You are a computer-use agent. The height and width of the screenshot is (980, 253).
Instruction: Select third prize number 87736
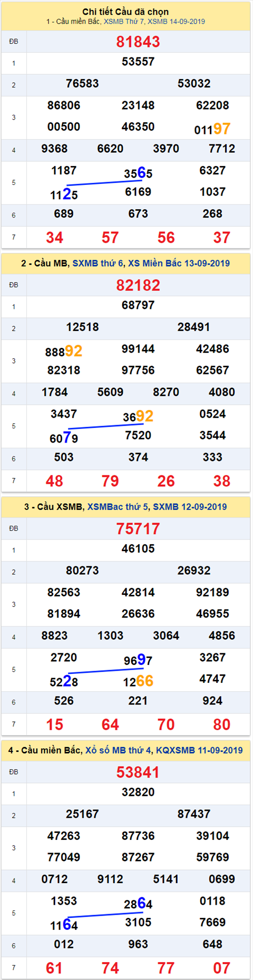(138, 836)
